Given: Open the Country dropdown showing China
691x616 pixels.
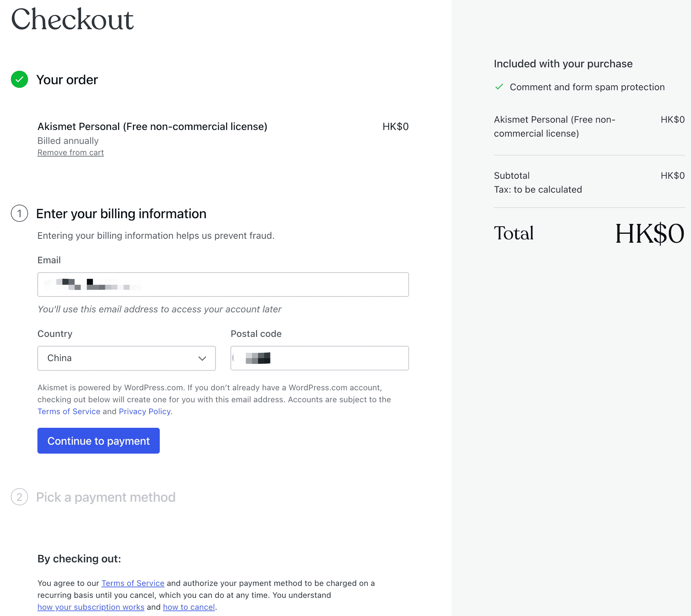Looking at the screenshot, I should pos(126,358).
